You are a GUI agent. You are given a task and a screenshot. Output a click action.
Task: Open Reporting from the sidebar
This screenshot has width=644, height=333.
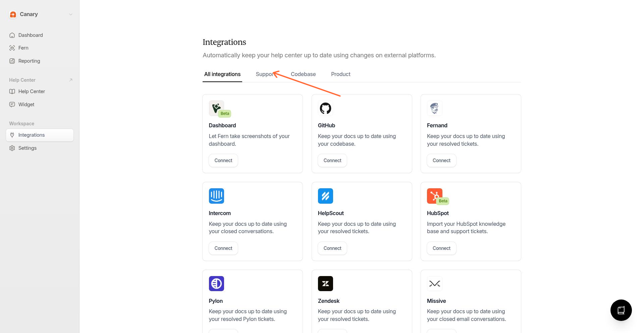29,61
